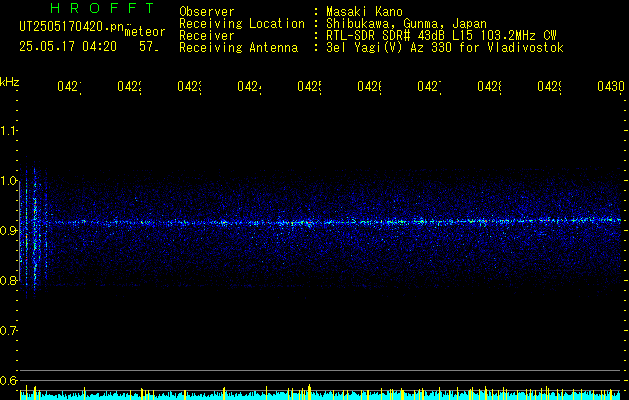Click the 'meteor' label
The image size is (629, 400).
click(x=145, y=32)
